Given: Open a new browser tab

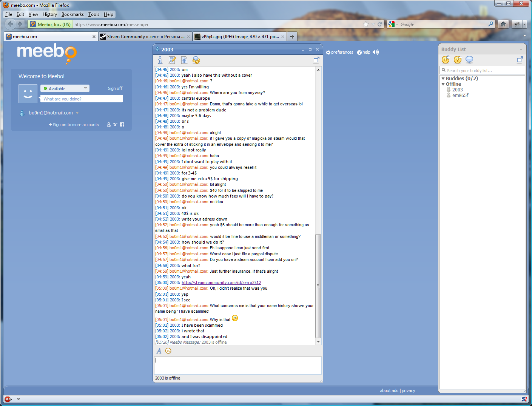Looking at the screenshot, I should point(292,37).
